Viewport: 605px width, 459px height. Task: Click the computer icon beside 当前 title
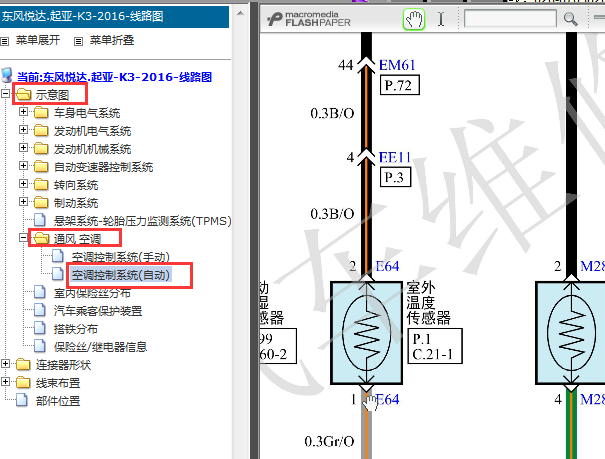[x=7, y=75]
